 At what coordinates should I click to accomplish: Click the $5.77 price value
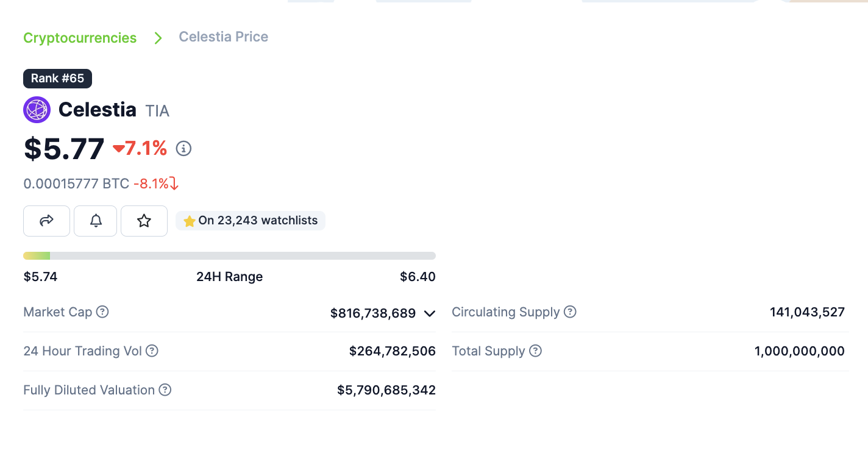[x=64, y=149]
